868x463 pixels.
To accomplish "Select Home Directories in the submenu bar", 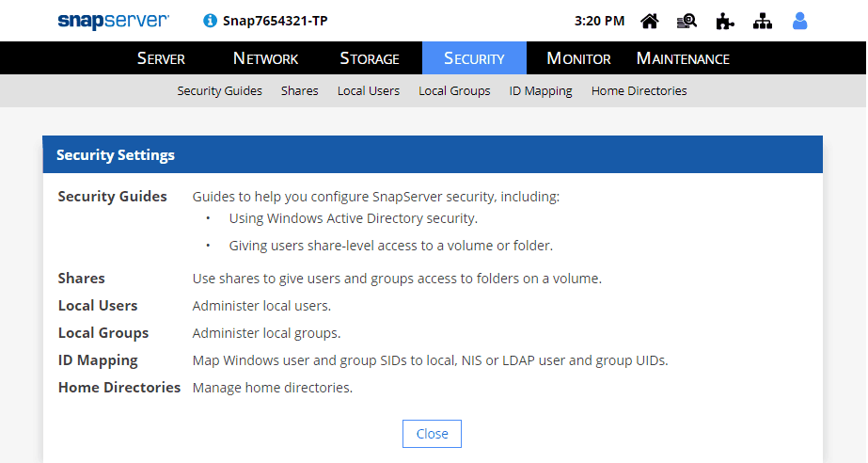I will tap(639, 91).
